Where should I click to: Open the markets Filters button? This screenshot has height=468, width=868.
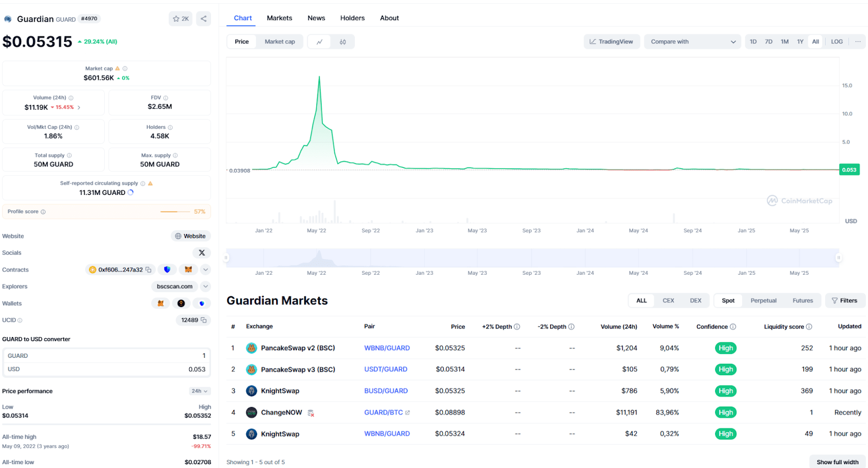[x=845, y=301]
